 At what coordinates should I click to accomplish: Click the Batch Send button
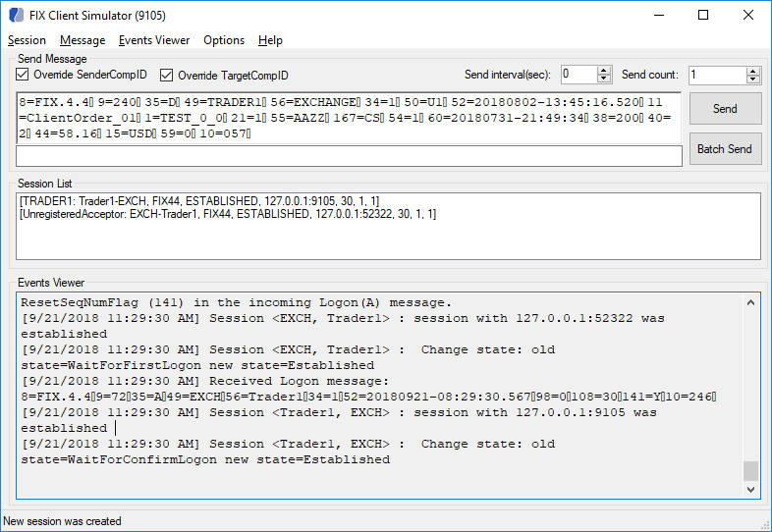(725, 149)
